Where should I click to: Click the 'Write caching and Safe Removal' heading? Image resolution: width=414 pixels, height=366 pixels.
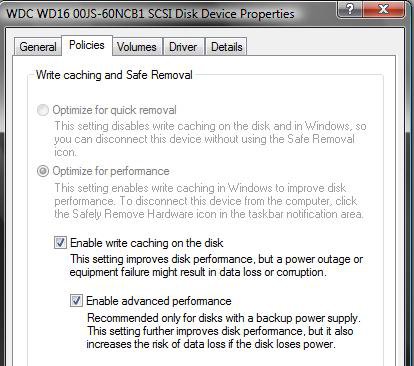tap(114, 75)
